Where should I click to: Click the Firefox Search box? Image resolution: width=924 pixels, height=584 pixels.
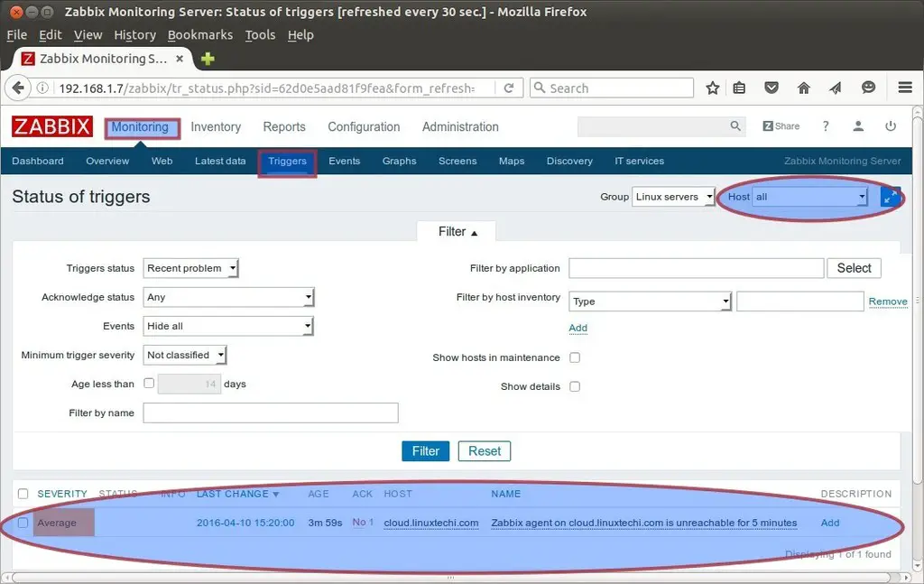pyautogui.click(x=612, y=88)
